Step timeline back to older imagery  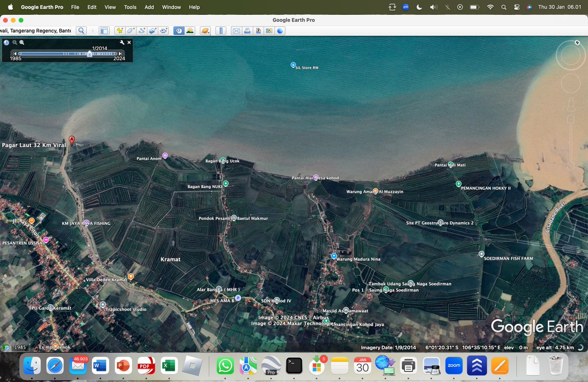tap(15, 53)
